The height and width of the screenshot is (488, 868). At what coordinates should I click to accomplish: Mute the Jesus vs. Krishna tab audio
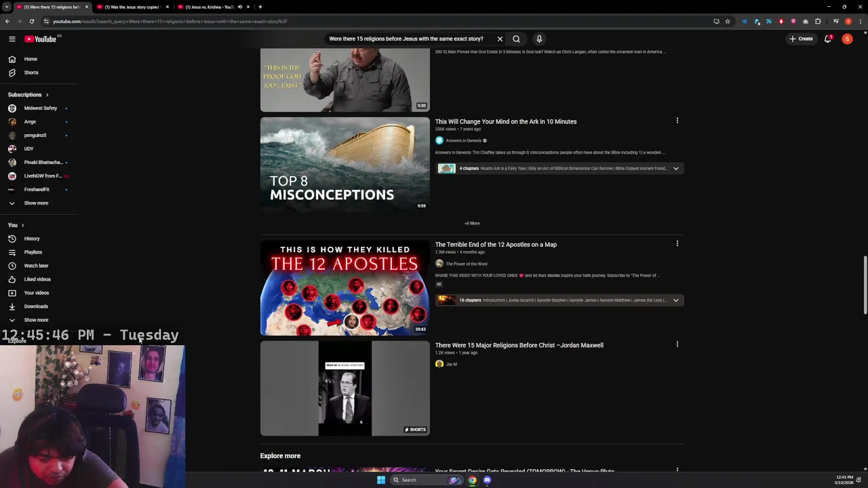[x=239, y=7]
